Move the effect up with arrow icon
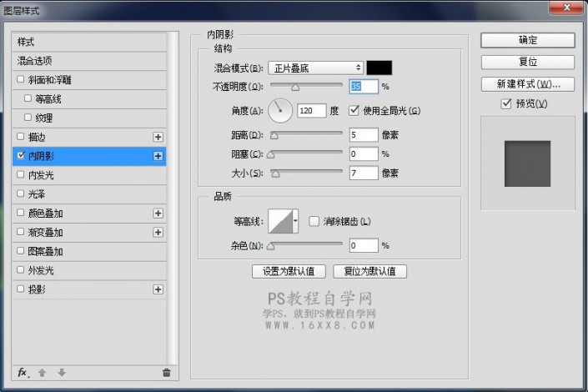The width and height of the screenshot is (588, 392). pyautogui.click(x=42, y=373)
